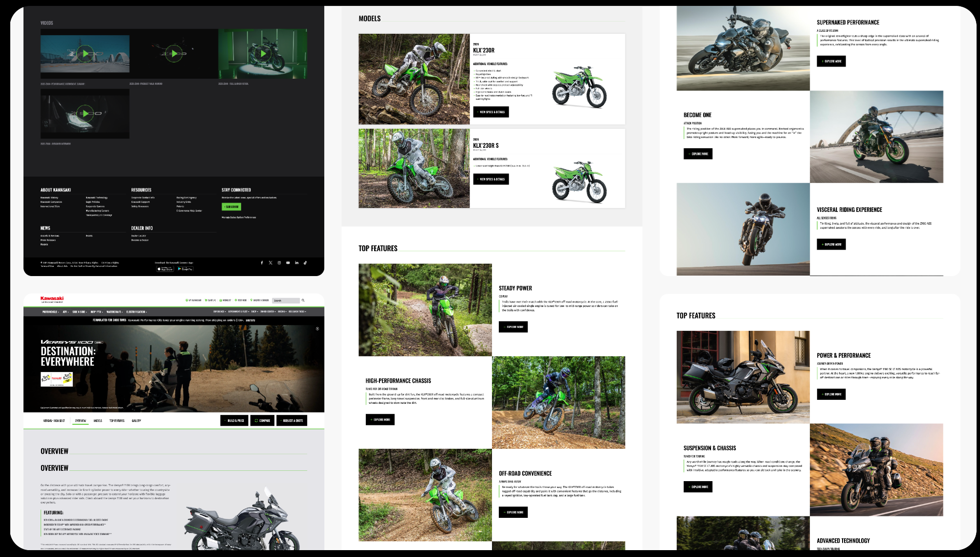980x557 pixels.
Task: Open My Kawasaki account link
Action: [193, 300]
